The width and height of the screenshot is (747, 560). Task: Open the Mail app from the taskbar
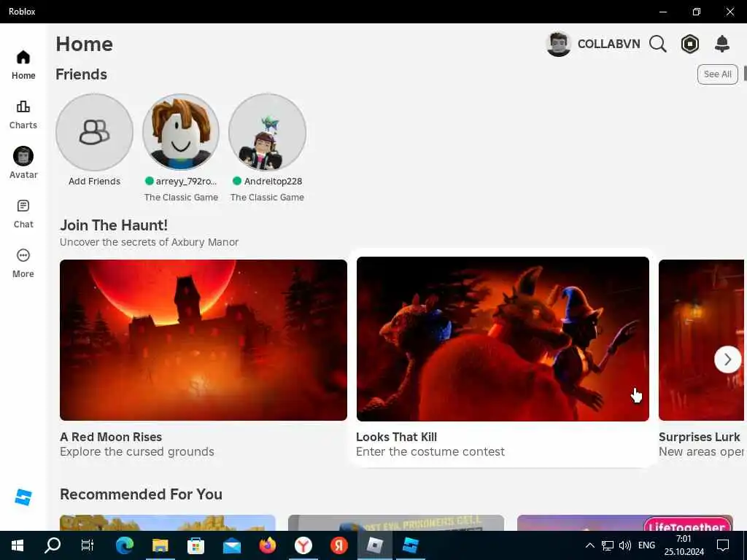pos(232,545)
